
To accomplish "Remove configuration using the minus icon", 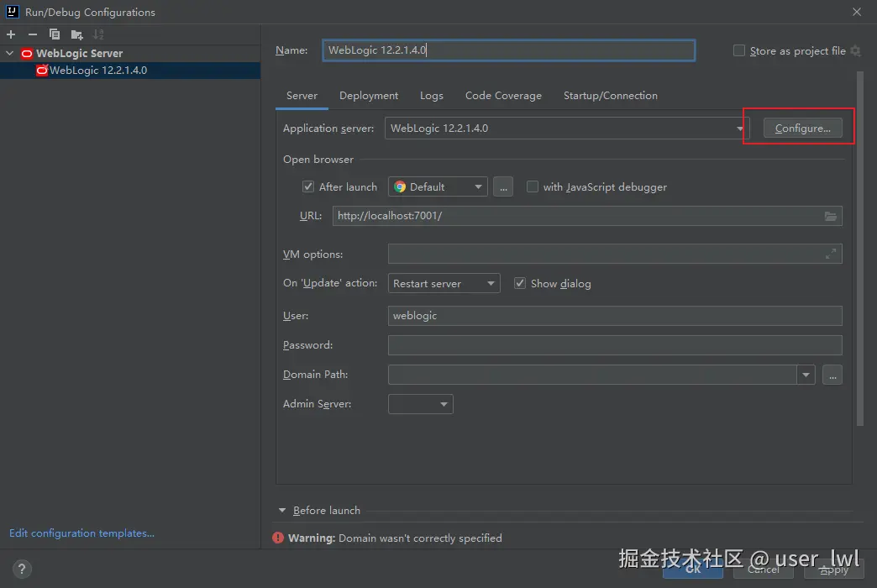I will click(x=33, y=34).
